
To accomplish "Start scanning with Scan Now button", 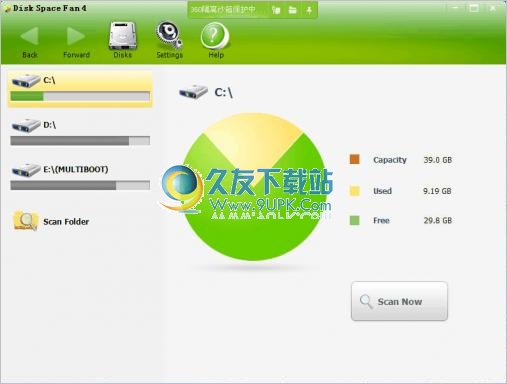I will coord(399,301).
